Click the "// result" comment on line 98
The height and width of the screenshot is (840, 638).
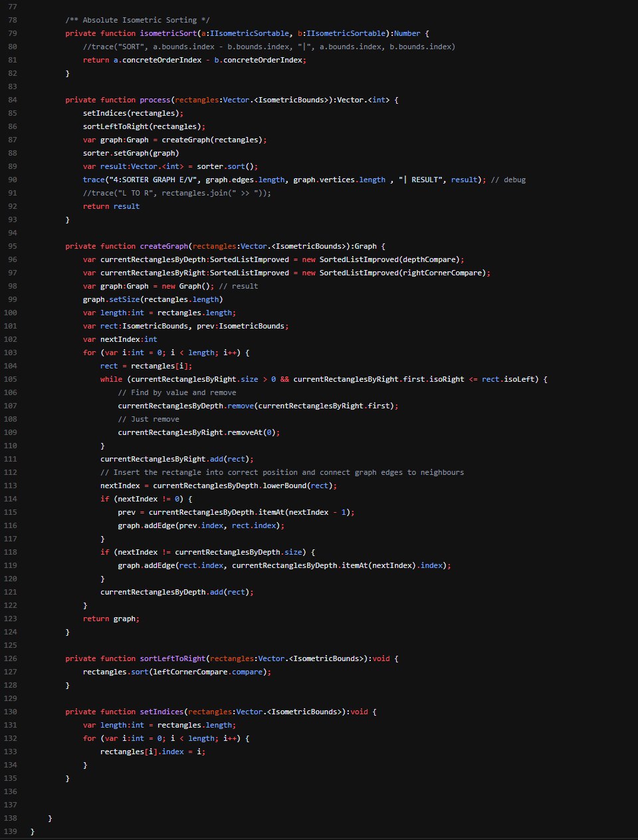(238, 286)
